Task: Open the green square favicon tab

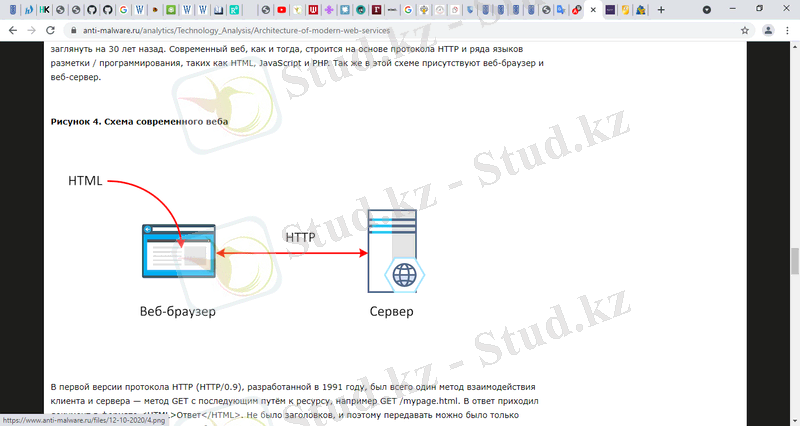Action: (x=171, y=10)
